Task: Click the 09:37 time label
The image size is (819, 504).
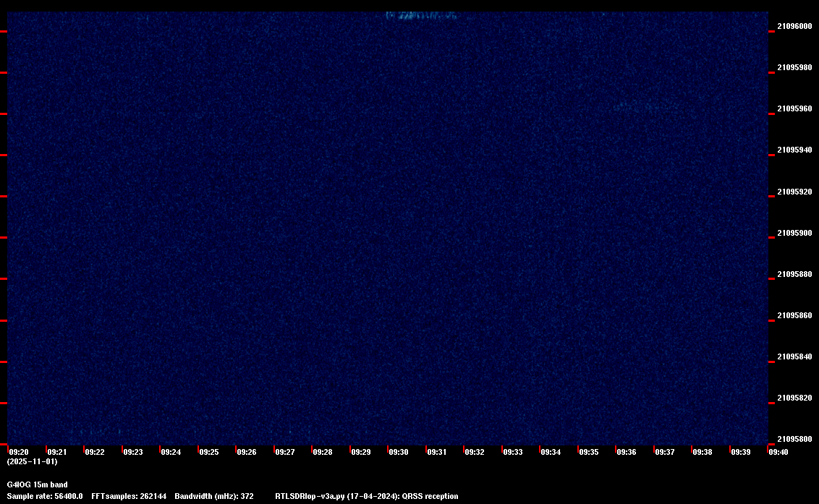Action: click(664, 452)
